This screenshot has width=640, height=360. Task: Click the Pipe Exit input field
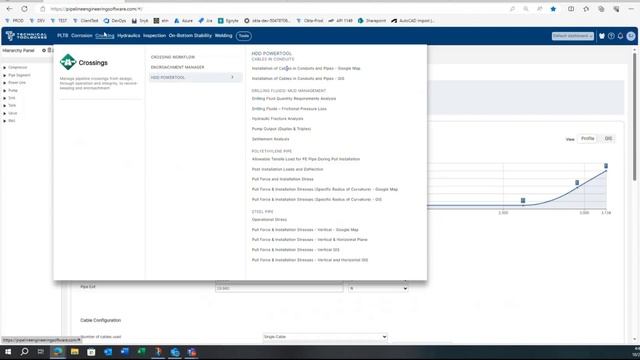279,288
